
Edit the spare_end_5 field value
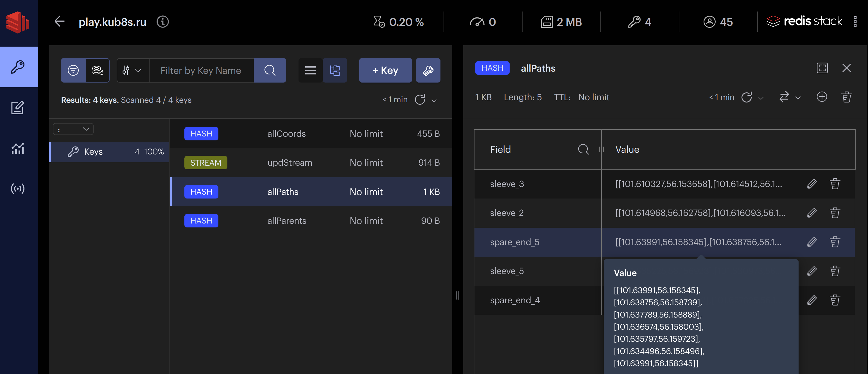pos(812,242)
